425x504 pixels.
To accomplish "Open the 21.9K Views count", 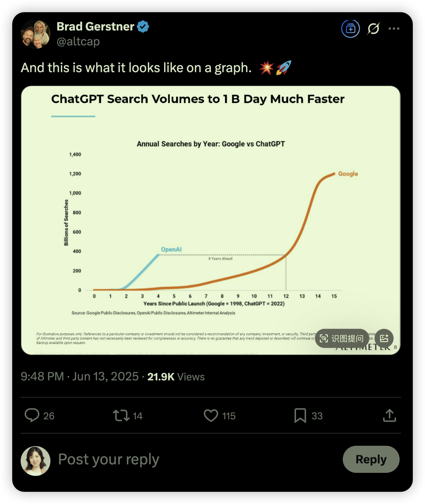I will (176, 377).
